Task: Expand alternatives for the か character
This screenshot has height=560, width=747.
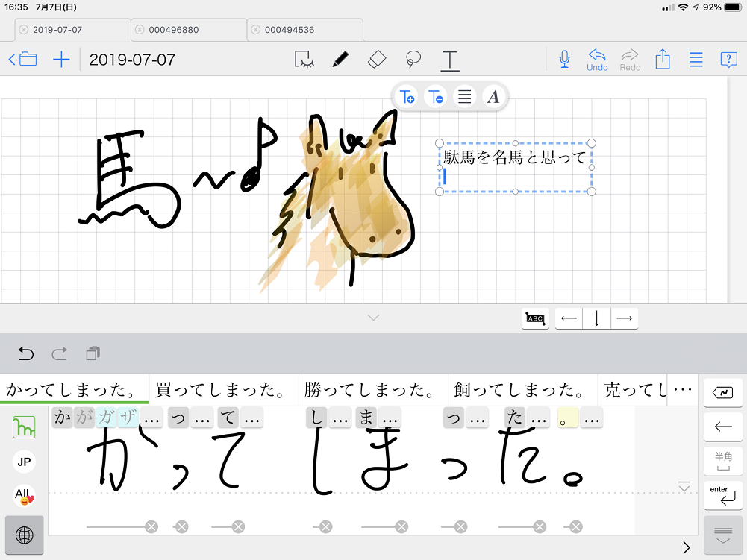Action: click(152, 418)
